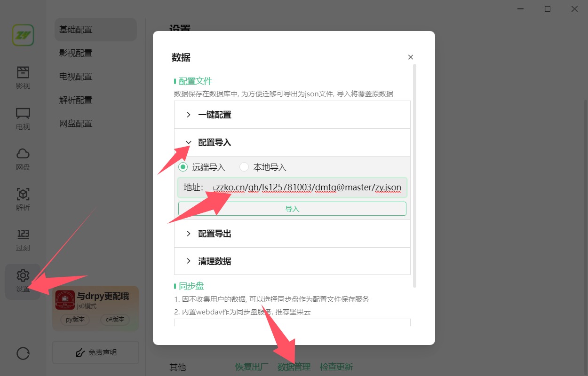Screen dimensions: 588x376
Task: Click the 导入 import button
Action: coord(292,208)
